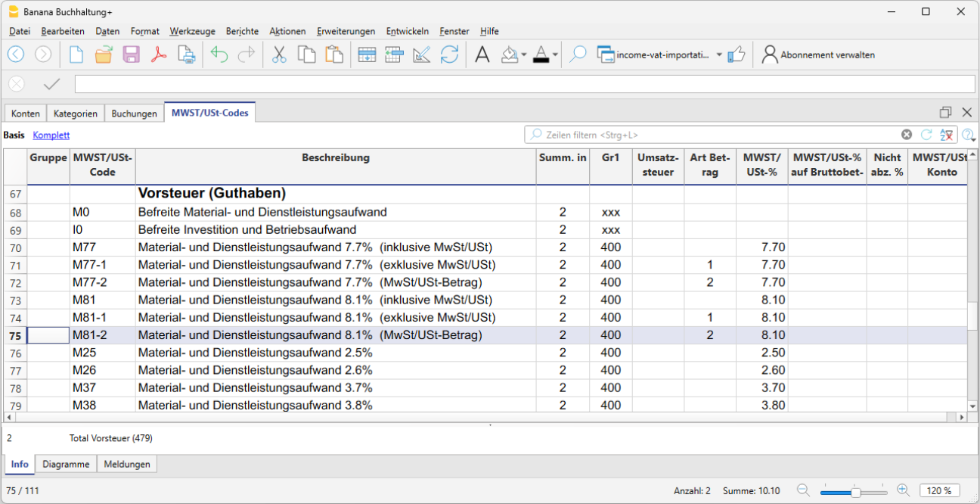Select the Beschreibung column header
Screen dimensions: 980x504
pyautogui.click(x=336, y=166)
